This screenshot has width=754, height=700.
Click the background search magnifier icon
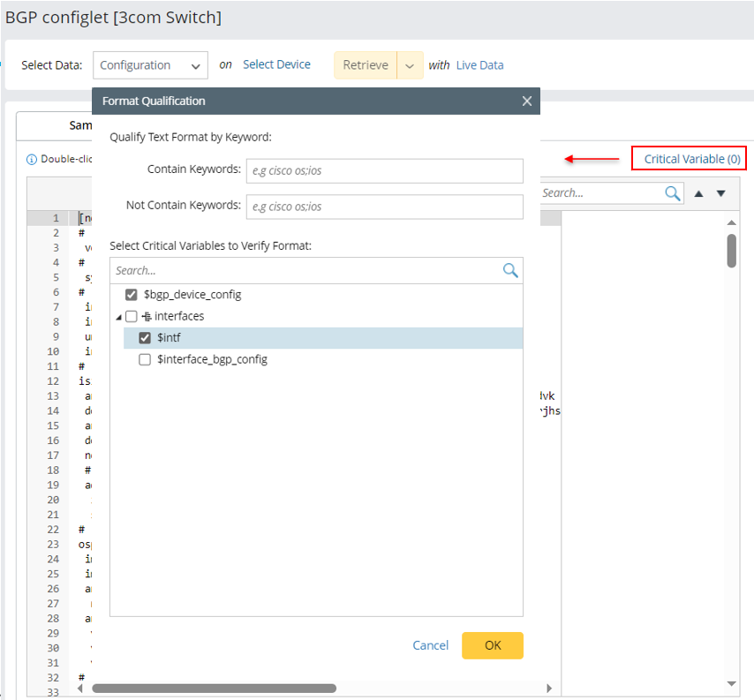[x=673, y=193]
